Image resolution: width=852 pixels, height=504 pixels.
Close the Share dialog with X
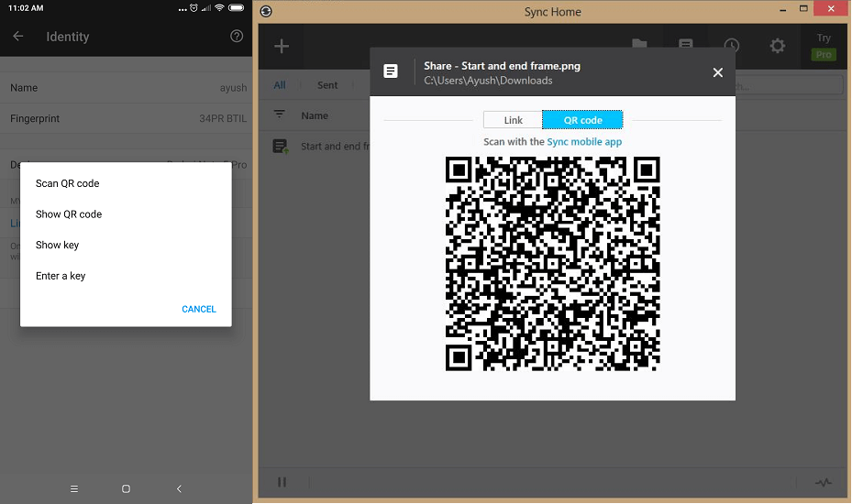(x=718, y=72)
